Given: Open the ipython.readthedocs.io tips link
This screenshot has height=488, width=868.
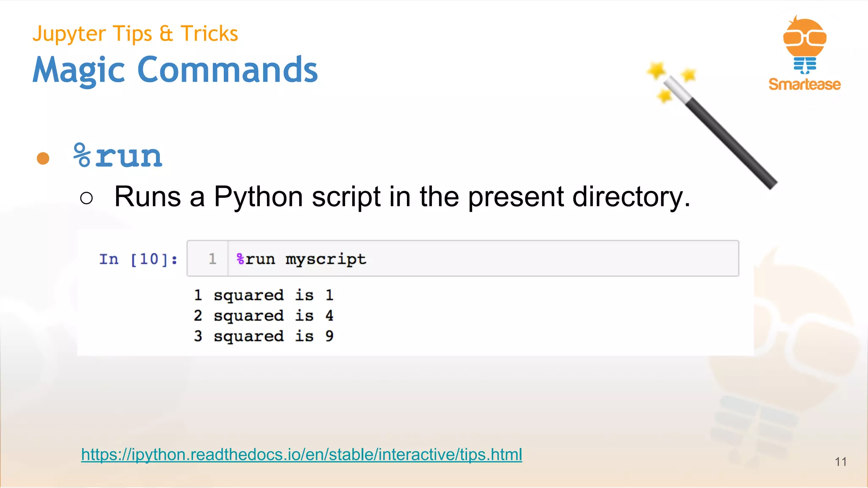Looking at the screenshot, I should [x=301, y=455].
